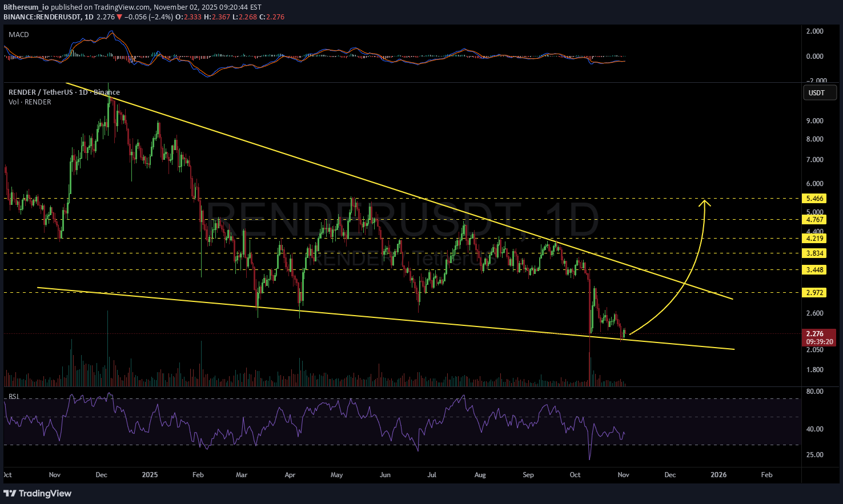Select the 3.834 price level tag

click(814, 253)
